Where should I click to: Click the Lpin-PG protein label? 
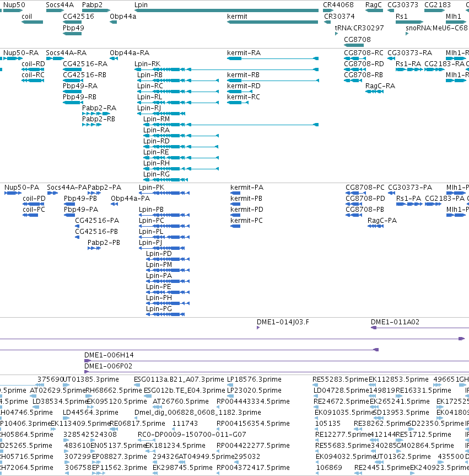pyautogui.click(x=159, y=309)
